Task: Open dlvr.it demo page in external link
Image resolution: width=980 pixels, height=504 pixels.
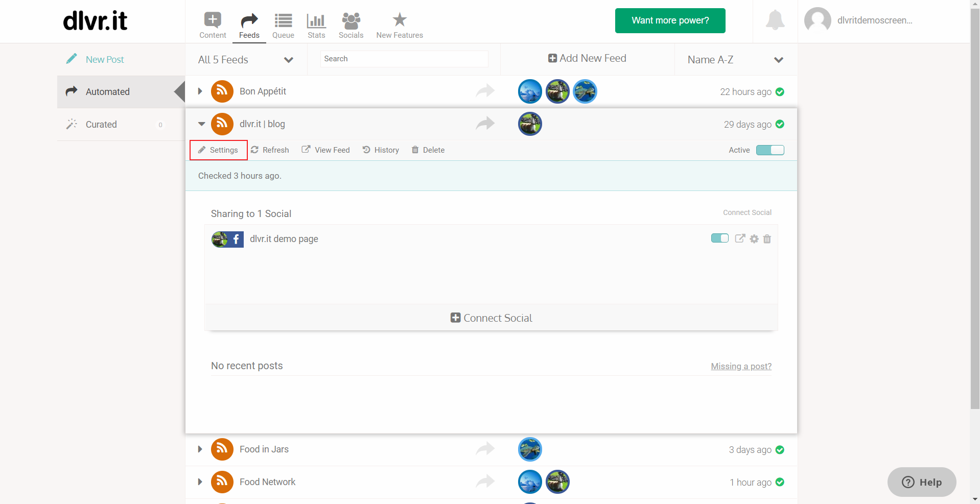Action: [x=740, y=238]
